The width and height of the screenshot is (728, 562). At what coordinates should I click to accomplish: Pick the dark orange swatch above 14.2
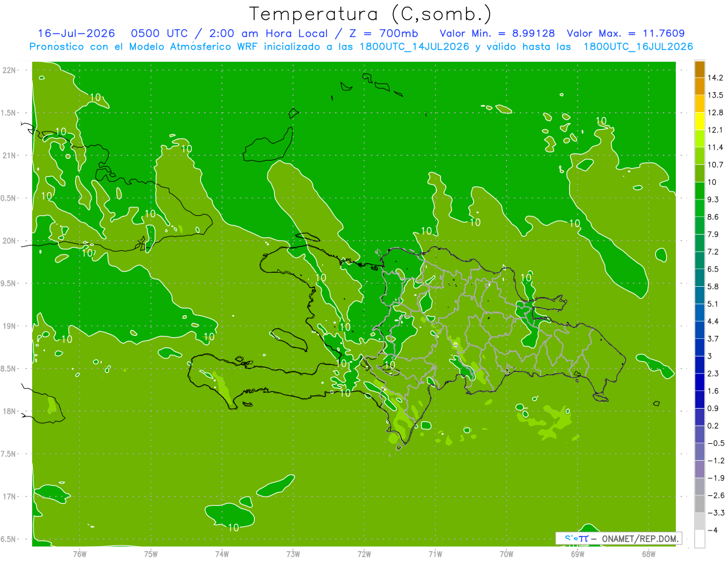click(x=699, y=69)
